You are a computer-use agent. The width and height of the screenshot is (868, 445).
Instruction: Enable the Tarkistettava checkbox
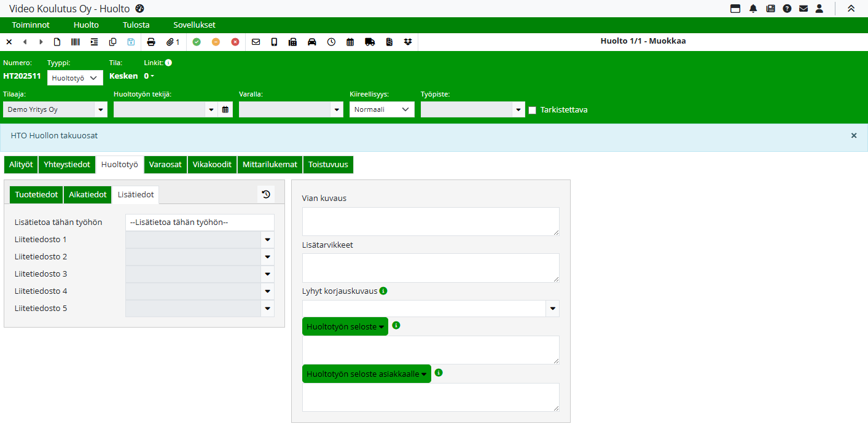pos(533,110)
